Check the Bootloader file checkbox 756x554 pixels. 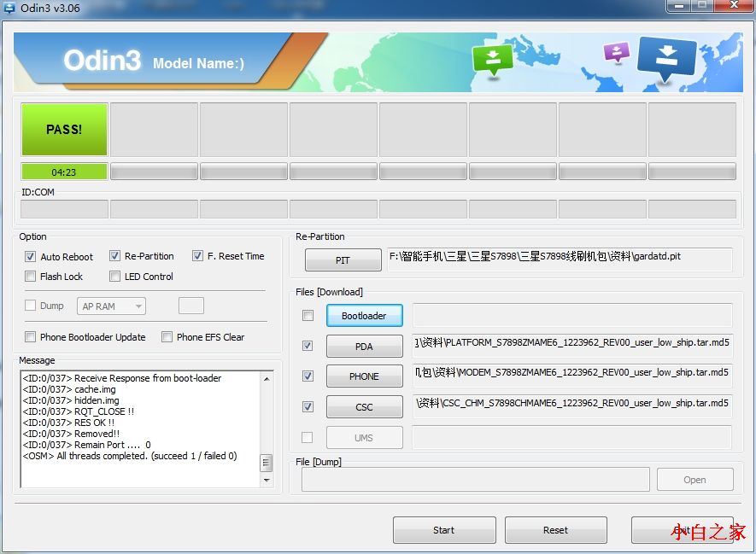click(x=308, y=316)
